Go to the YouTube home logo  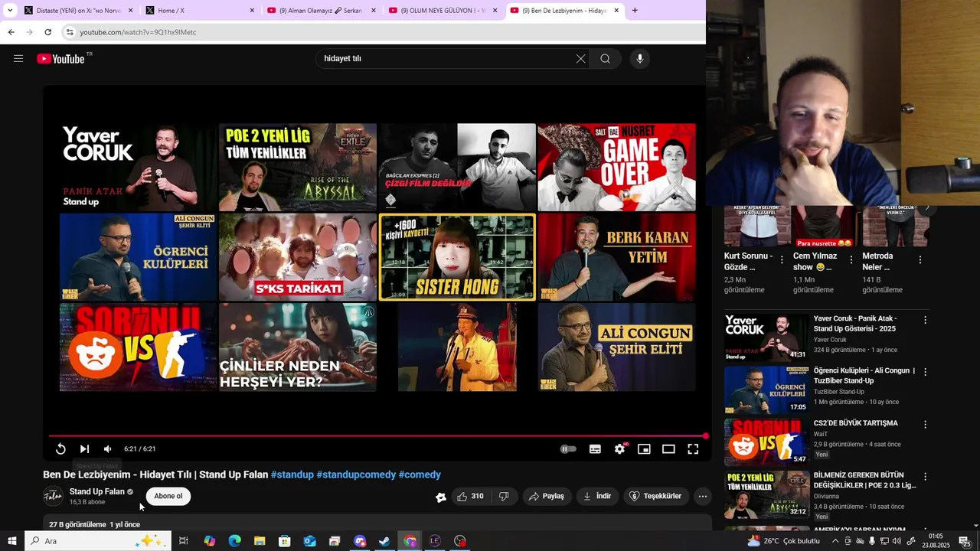(x=60, y=59)
